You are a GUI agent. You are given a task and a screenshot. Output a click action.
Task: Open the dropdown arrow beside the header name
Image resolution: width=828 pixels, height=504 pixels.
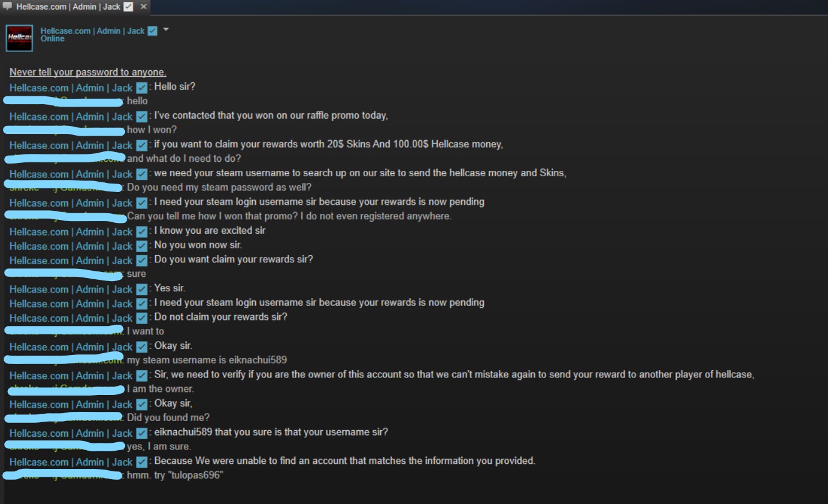click(x=166, y=30)
